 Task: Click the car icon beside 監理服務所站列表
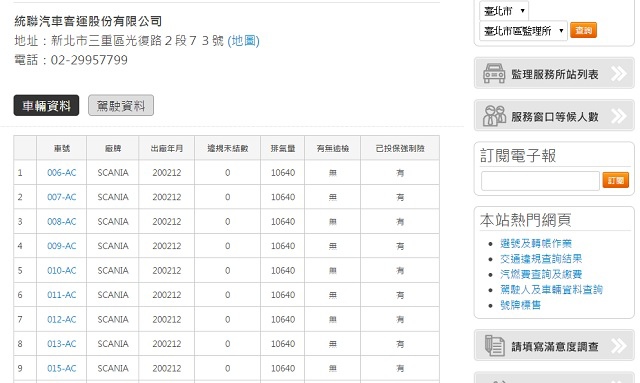click(x=494, y=73)
